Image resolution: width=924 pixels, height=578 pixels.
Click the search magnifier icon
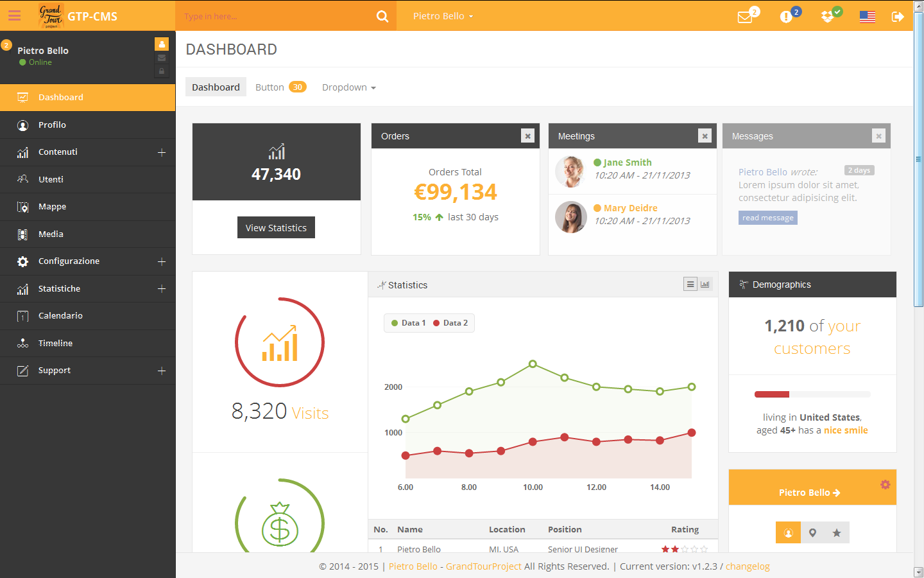pos(382,16)
